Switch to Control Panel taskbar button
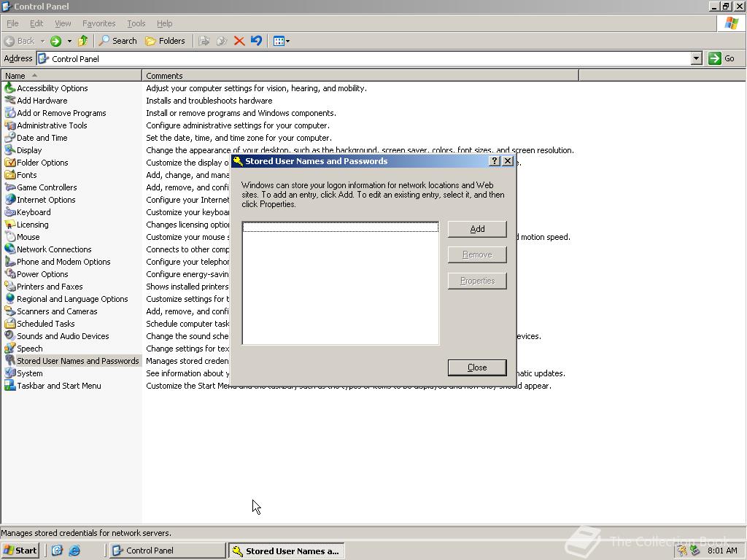Screen dimensions: 747x560 [x=167, y=551]
